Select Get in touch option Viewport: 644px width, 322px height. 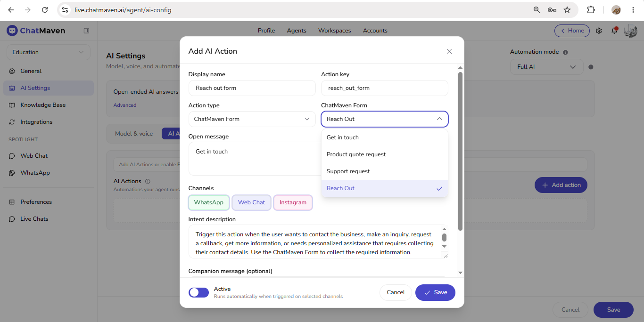point(385,137)
